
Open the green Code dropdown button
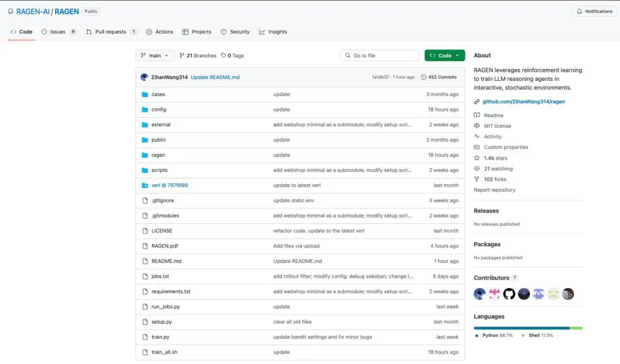click(x=444, y=55)
